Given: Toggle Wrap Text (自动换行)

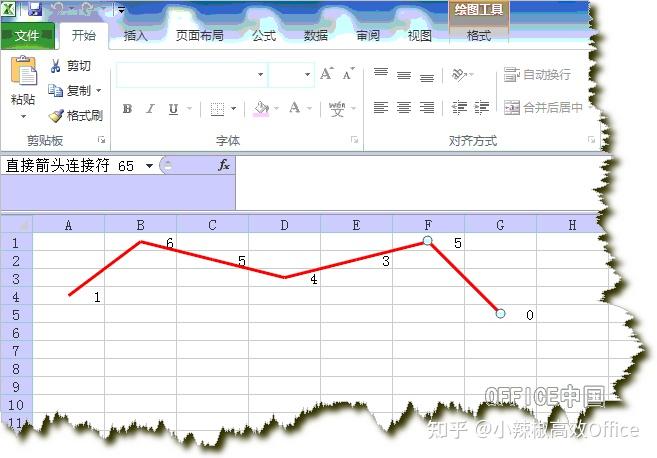Looking at the screenshot, I should [x=537, y=75].
